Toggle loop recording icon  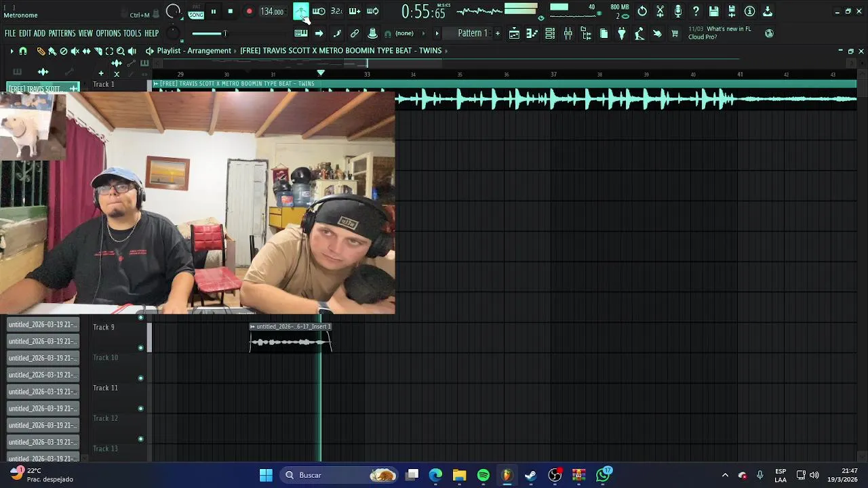click(x=372, y=11)
